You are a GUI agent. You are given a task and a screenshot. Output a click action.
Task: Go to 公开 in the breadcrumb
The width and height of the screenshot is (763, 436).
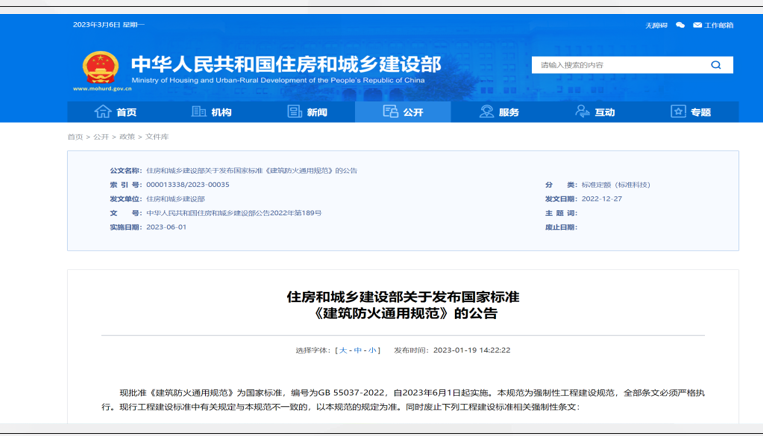click(101, 137)
